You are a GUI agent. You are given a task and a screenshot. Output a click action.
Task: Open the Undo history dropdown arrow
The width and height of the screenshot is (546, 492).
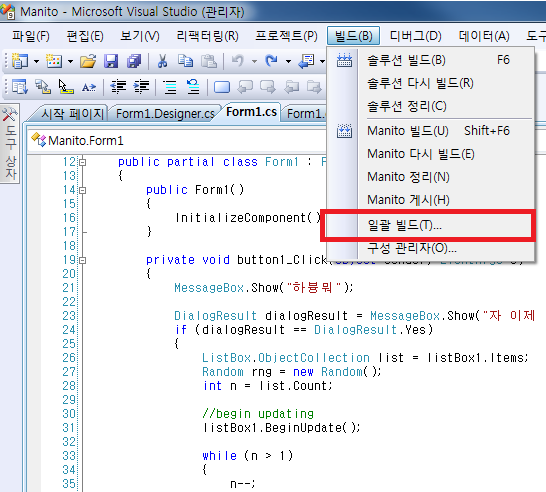pos(254,62)
